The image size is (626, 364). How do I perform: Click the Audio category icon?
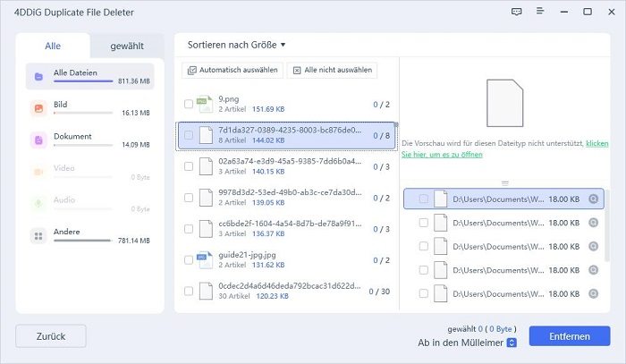pos(38,204)
